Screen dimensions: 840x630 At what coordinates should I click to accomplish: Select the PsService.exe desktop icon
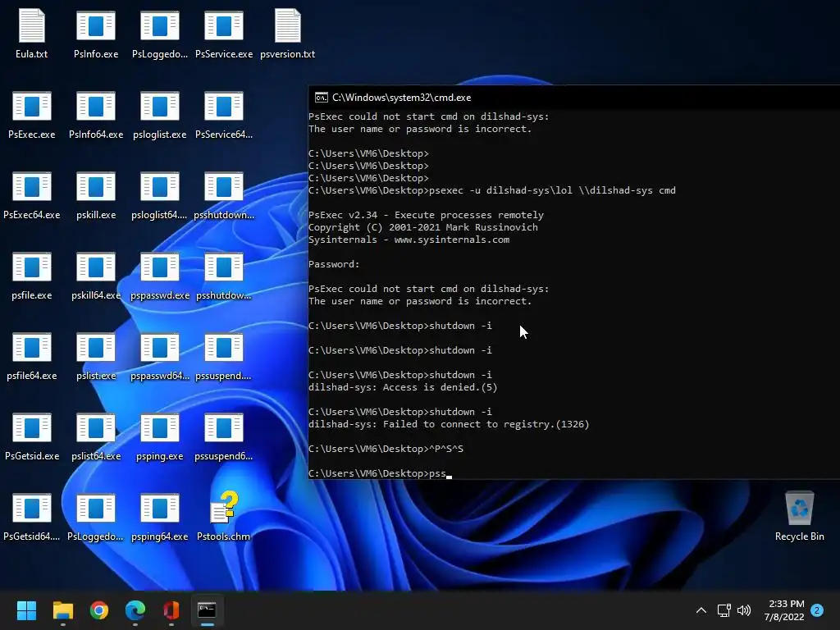tap(224, 33)
